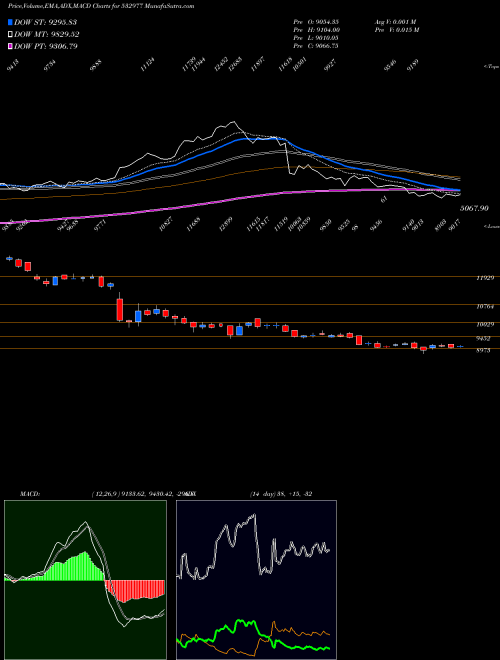Click the blue DOW ST legend swatch
The height and width of the screenshot is (660, 500).
pyautogui.click(x=11, y=22)
